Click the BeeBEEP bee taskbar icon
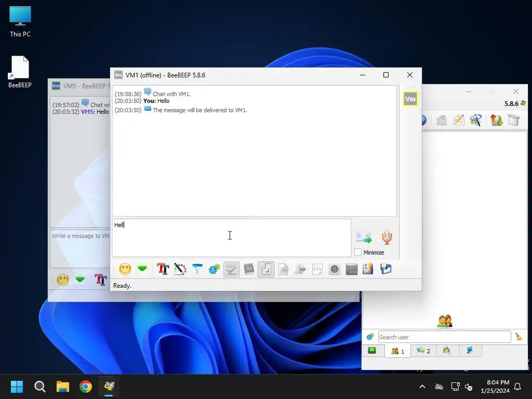This screenshot has height=399, width=532. 109,387
